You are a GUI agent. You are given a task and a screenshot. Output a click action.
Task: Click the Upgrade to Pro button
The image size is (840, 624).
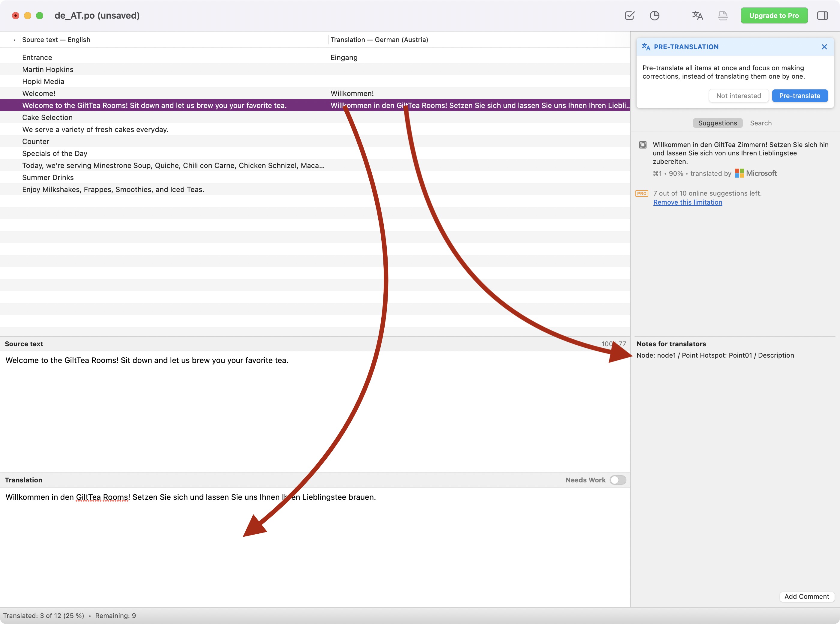point(774,16)
